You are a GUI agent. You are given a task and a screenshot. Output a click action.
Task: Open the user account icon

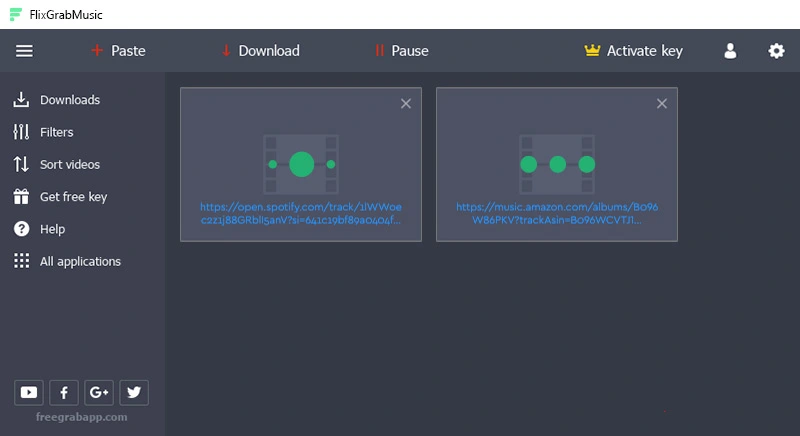pos(730,51)
